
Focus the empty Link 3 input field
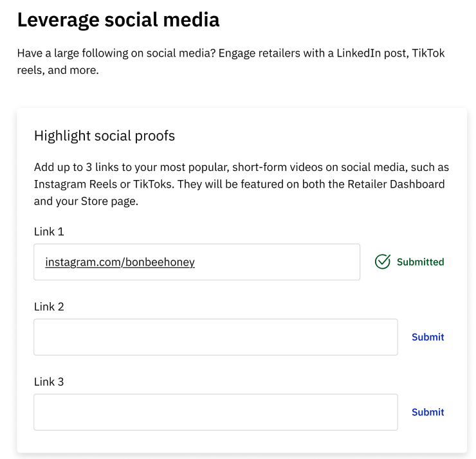click(215, 412)
